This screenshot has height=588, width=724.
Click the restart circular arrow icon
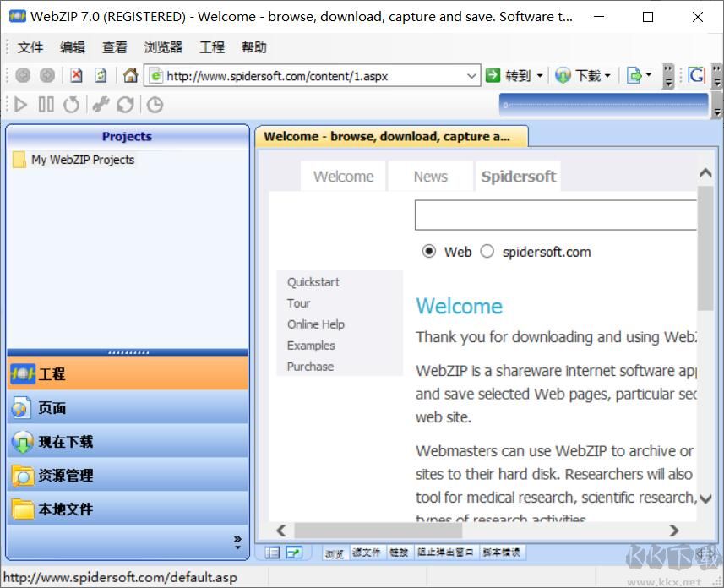pos(72,105)
